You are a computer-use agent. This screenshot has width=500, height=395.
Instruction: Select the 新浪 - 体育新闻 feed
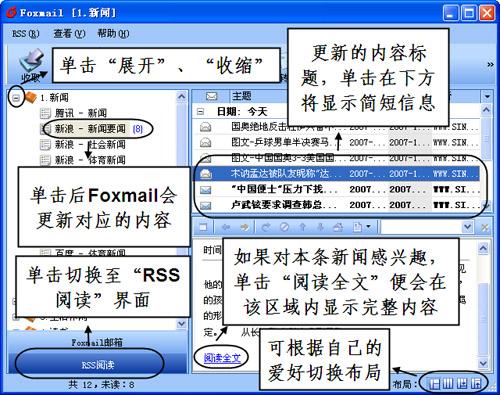point(90,160)
